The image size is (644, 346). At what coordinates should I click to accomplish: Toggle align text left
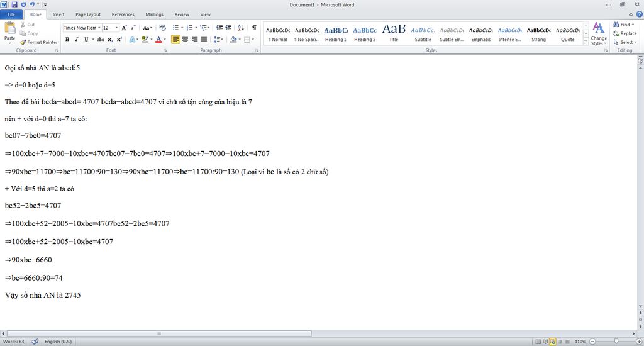click(x=175, y=40)
